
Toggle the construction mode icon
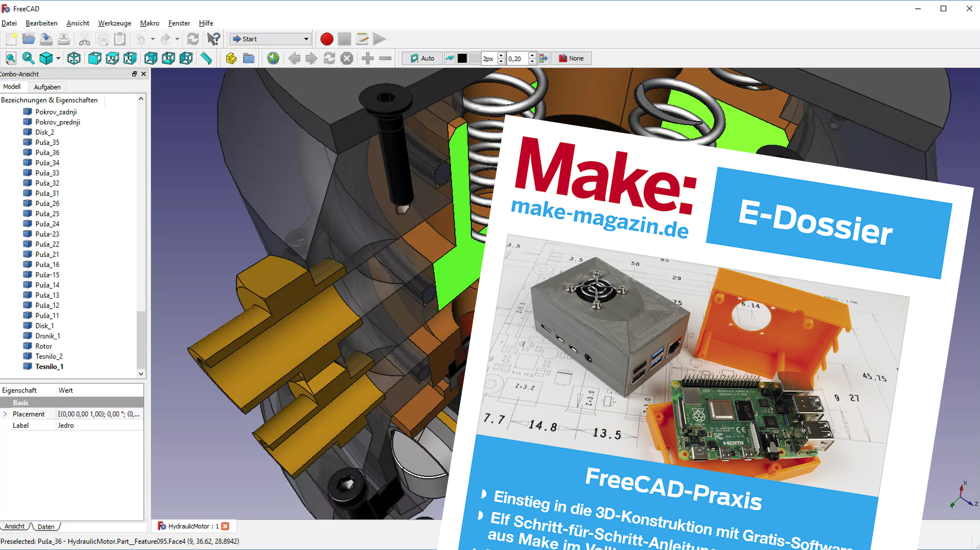point(450,59)
